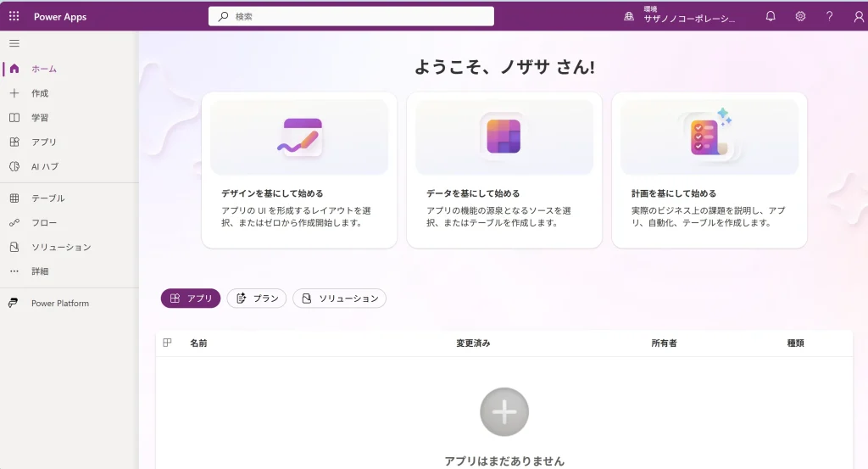Open the app launcher waffle icon
Screen dimensions: 868x469
click(x=14, y=16)
